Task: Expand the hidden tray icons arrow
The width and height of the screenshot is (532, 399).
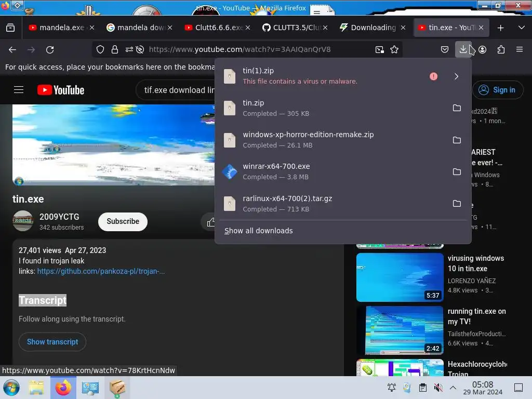Action: tap(453, 388)
